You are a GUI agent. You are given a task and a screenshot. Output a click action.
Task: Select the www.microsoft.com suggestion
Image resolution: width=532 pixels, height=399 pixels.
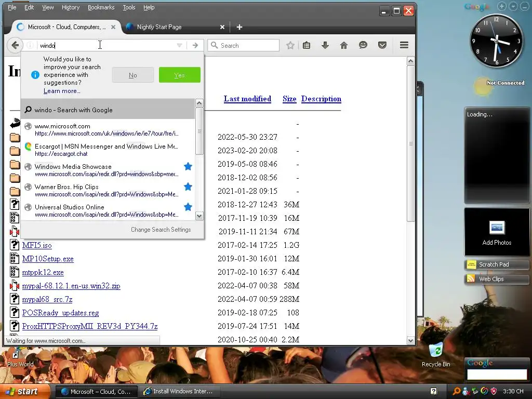108,129
